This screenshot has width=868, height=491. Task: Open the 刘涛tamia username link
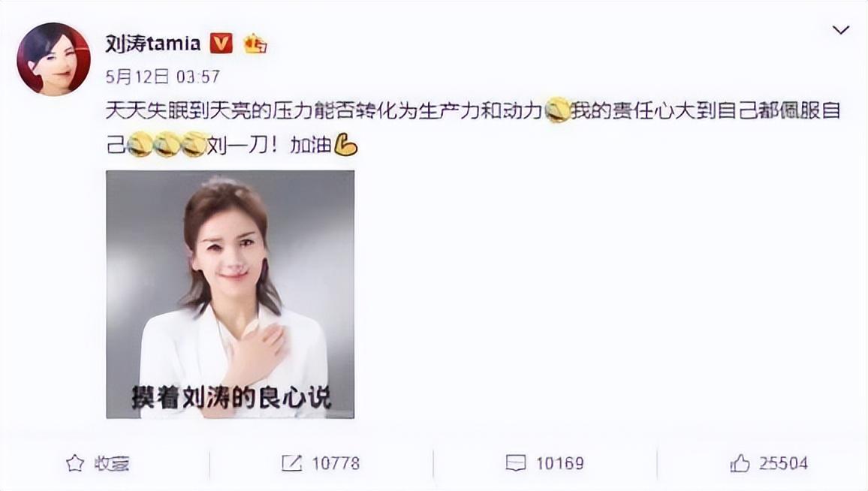click(152, 44)
